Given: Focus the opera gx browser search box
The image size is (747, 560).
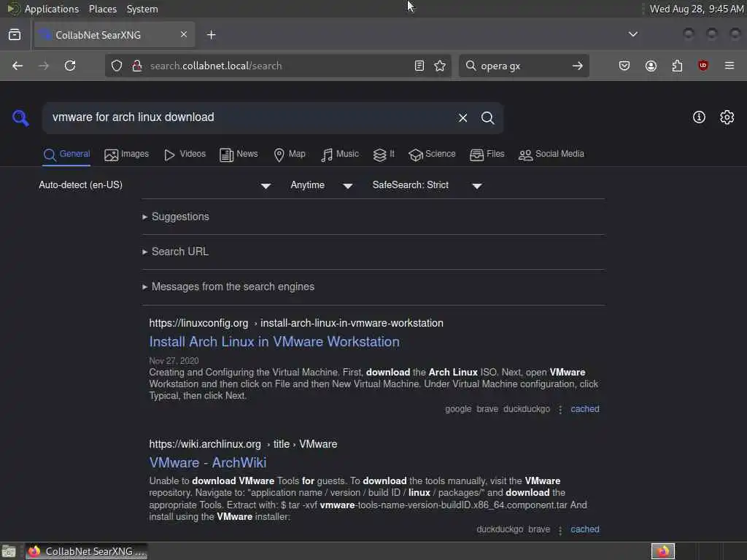Looking at the screenshot, I should click(x=523, y=66).
